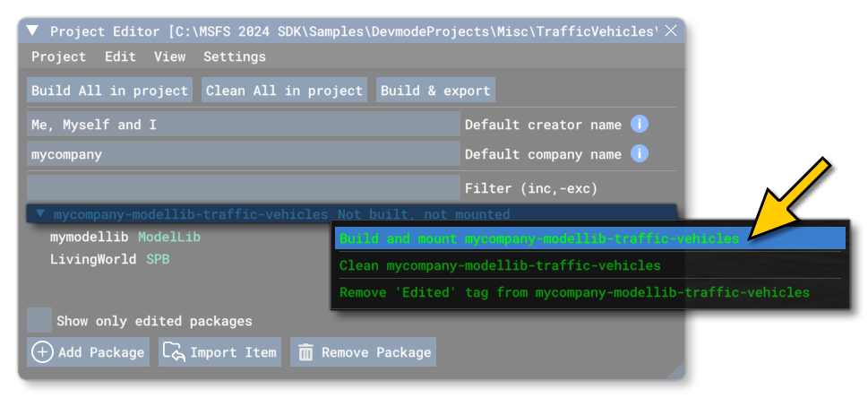Collapse mycompany-modellib-traffic-vehicles package tree
The width and height of the screenshot is (868, 398).
click(40, 215)
